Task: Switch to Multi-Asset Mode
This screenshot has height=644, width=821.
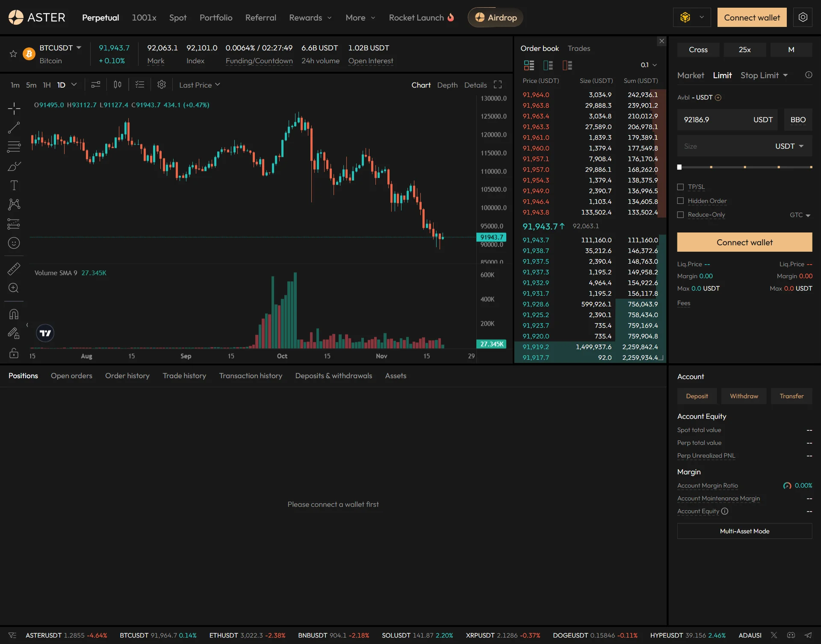Action: [744, 531]
